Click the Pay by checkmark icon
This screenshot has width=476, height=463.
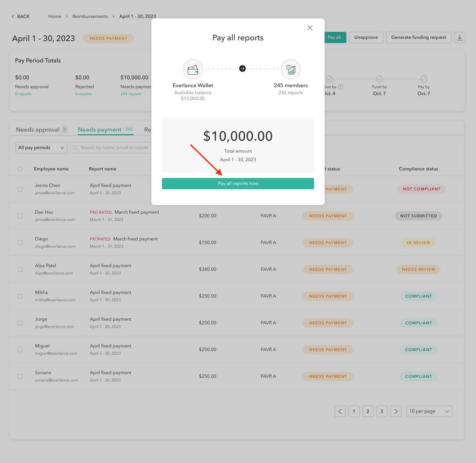point(424,79)
